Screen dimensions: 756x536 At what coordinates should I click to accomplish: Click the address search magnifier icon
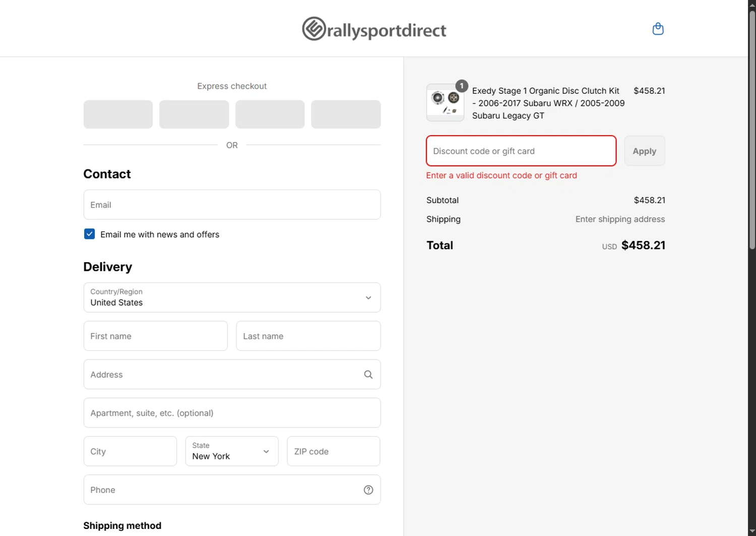point(368,375)
